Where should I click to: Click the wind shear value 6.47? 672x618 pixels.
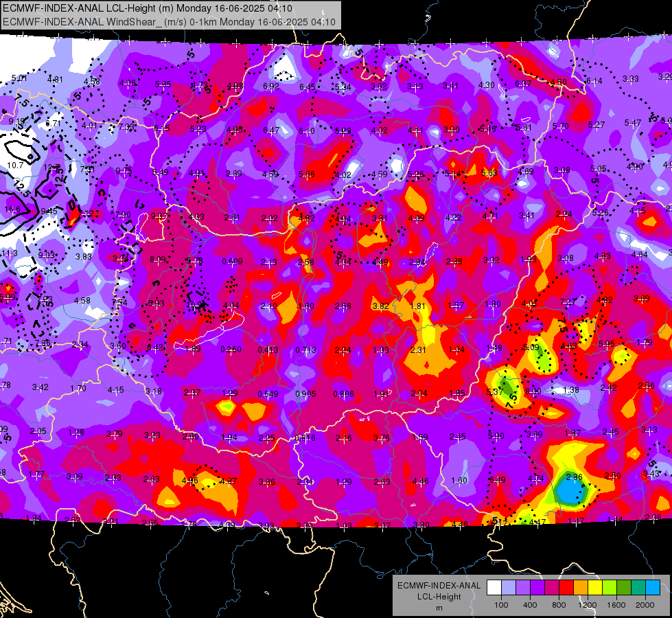(x=271, y=130)
